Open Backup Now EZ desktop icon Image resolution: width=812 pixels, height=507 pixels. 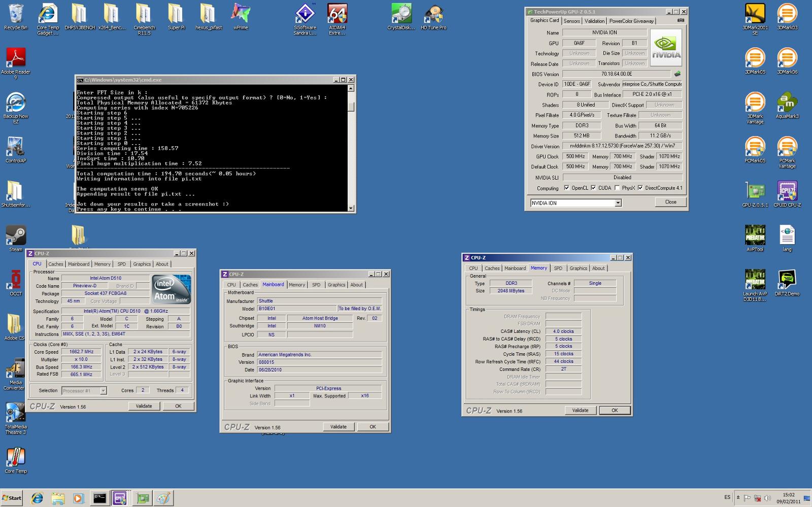16,108
